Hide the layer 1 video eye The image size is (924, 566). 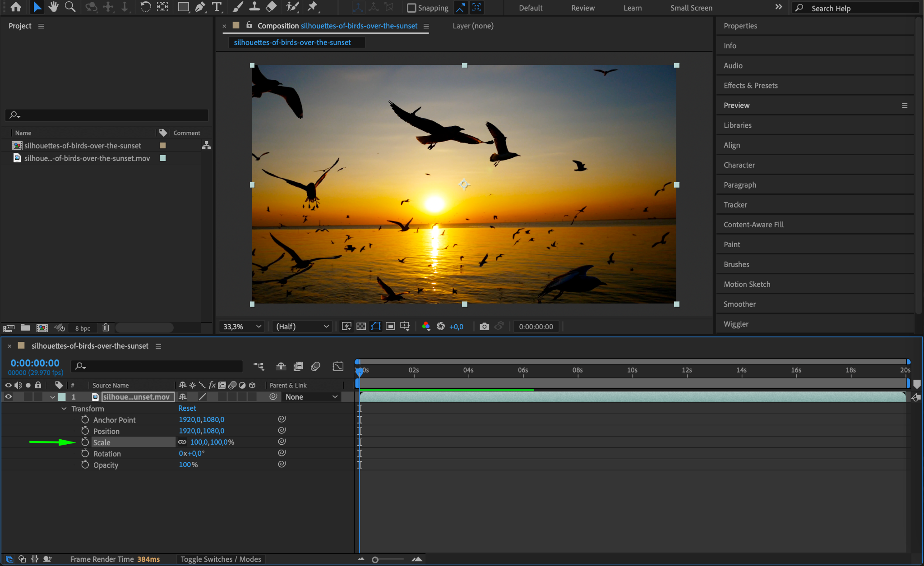coord(8,397)
